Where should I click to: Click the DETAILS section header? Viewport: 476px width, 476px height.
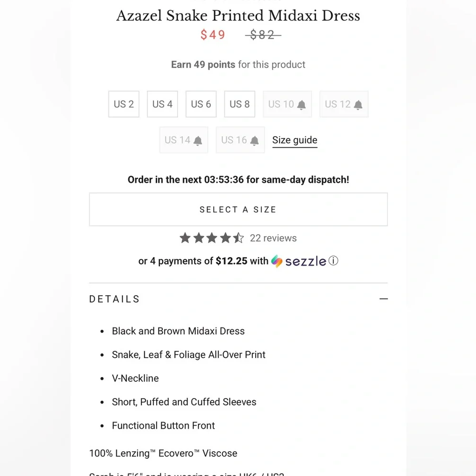point(115,299)
